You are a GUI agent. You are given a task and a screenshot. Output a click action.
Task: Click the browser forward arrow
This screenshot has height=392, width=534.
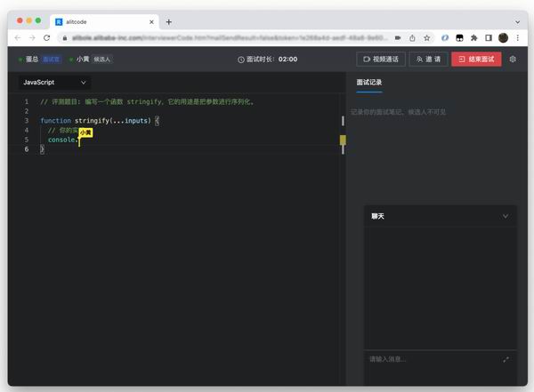click(x=32, y=38)
